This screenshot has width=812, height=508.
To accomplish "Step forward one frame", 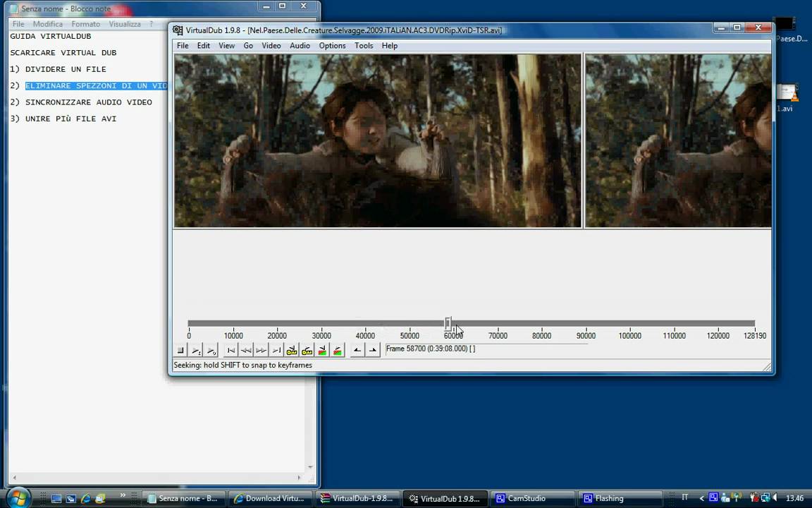I will [261, 351].
